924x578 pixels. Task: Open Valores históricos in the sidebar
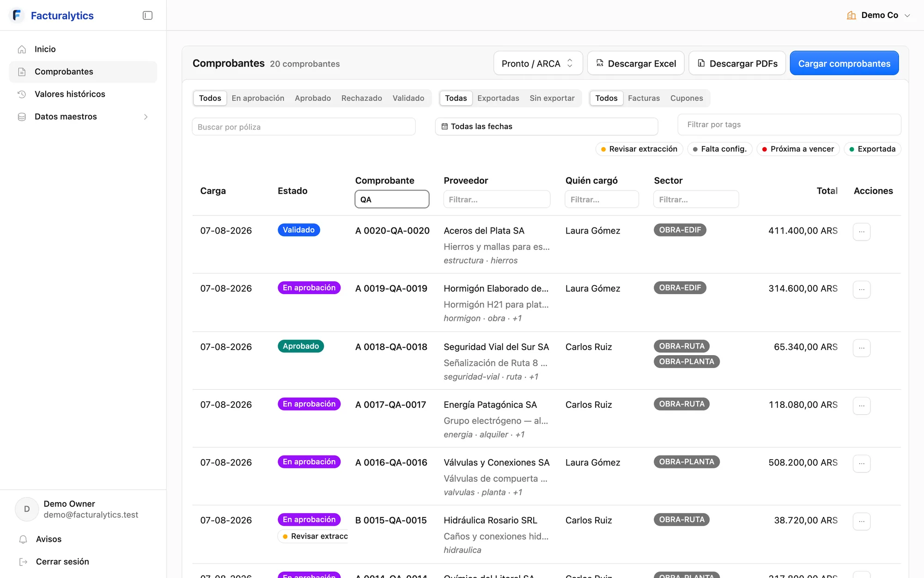pyautogui.click(x=83, y=94)
